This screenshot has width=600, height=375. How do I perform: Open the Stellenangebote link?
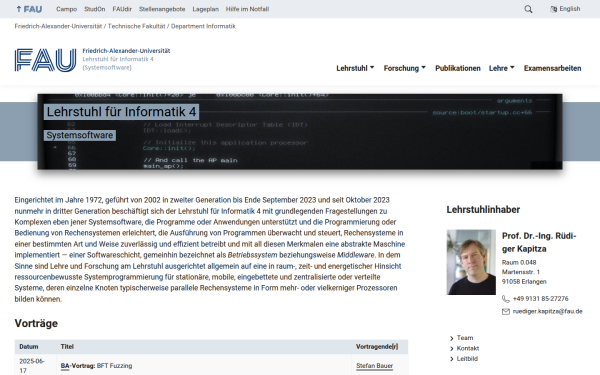(162, 9)
